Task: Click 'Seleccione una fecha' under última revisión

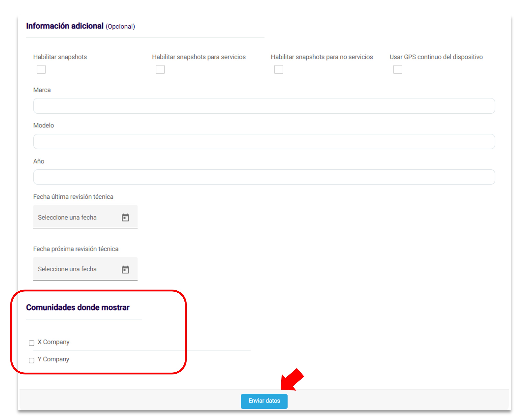Action: tap(67, 218)
